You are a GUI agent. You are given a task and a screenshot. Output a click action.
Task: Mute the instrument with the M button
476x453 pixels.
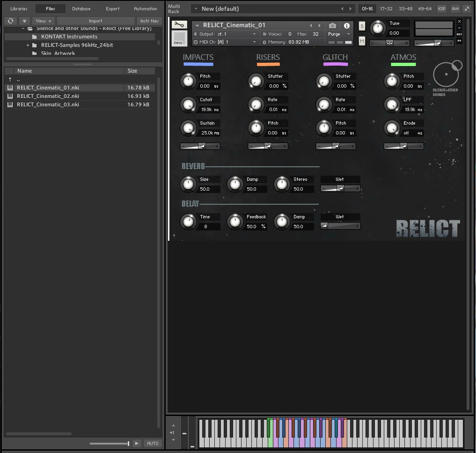[362, 41]
